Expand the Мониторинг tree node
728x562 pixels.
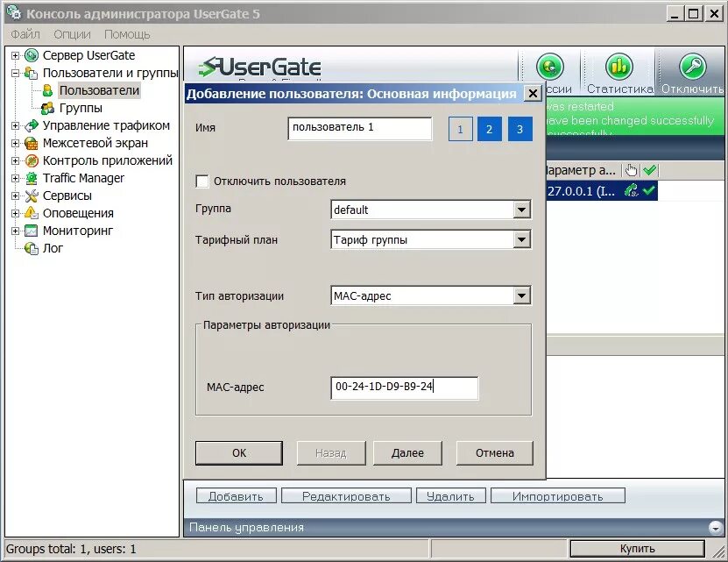15,231
